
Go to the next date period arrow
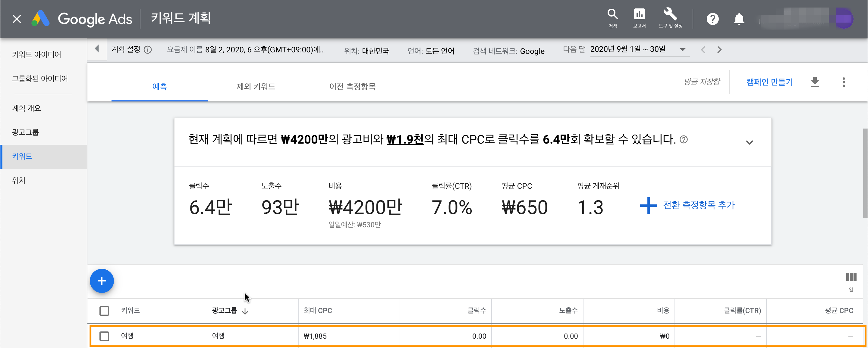719,50
